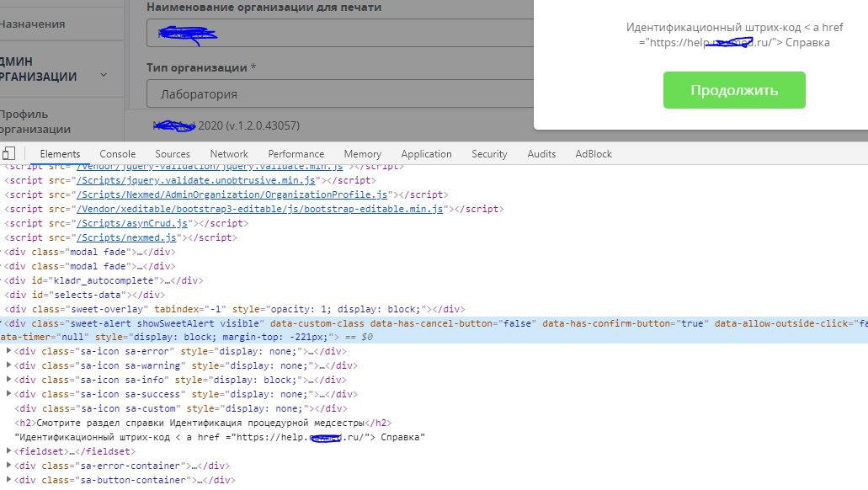Expand the sa-icon sa-info div node
This screenshot has width=868, height=490.
tap(8, 380)
